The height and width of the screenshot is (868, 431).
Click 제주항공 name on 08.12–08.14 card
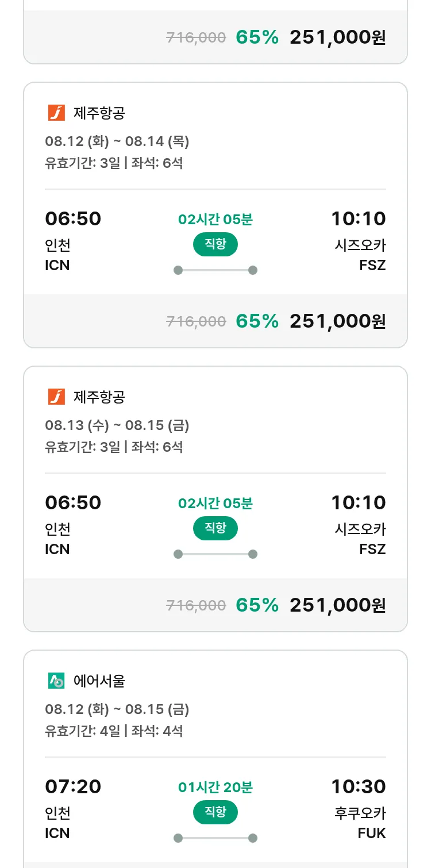coord(99,113)
